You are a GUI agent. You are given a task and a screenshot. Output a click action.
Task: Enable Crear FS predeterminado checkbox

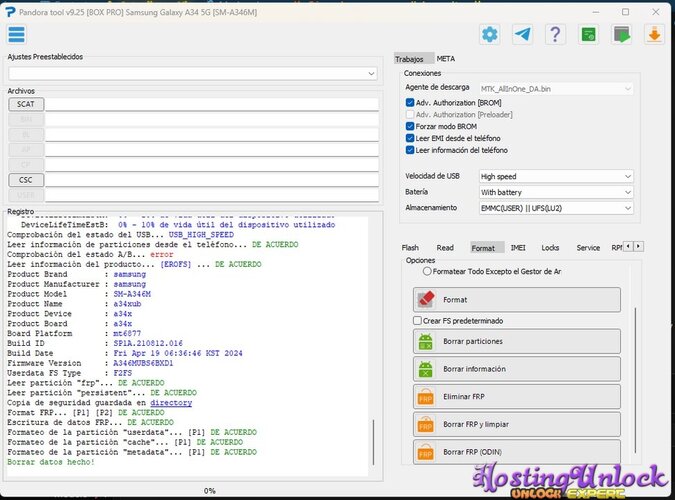click(417, 321)
